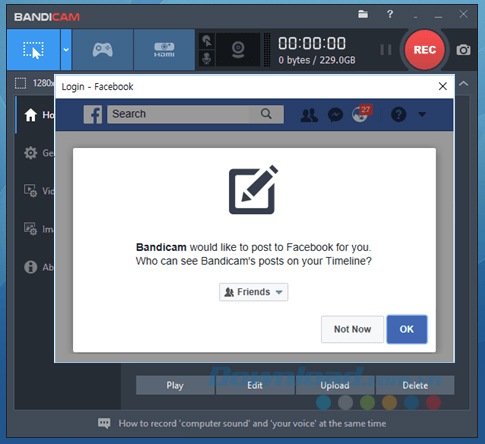Open the screen mode dropdown arrow
The height and width of the screenshot is (444, 485).
(x=66, y=50)
